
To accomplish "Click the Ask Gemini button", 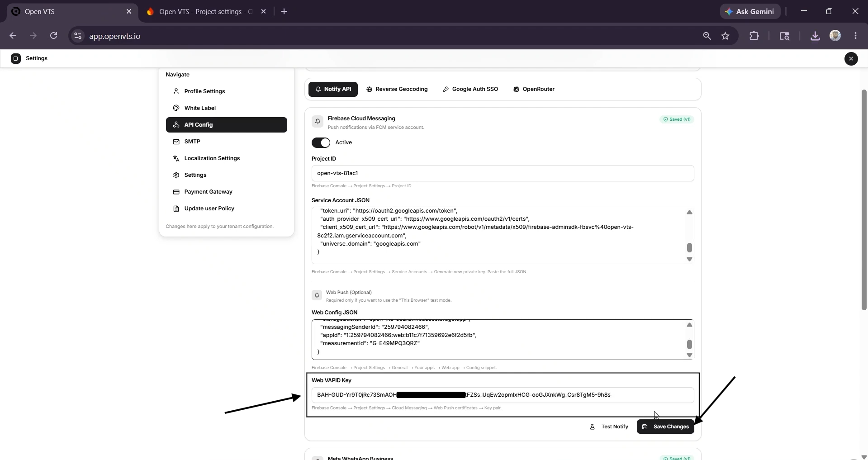I will 750,12.
